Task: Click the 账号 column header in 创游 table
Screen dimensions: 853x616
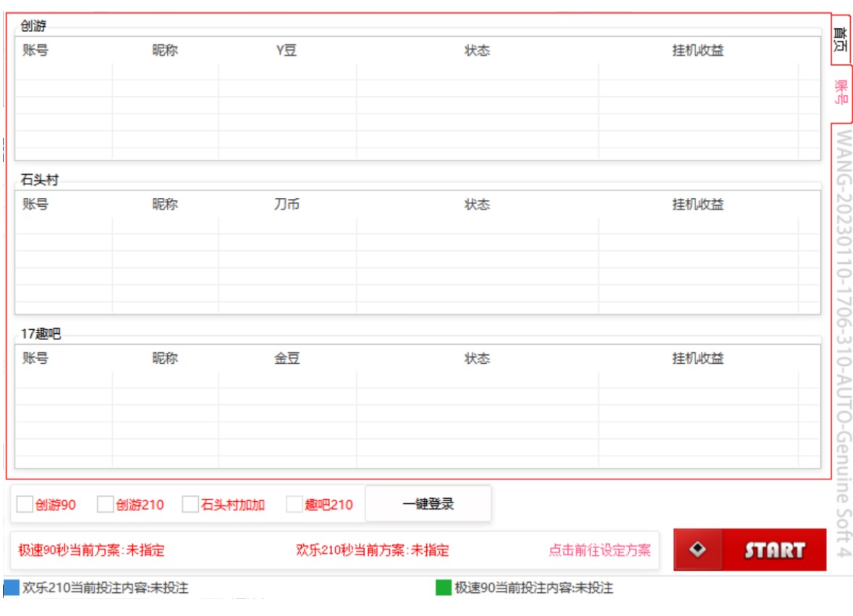Action: pyautogui.click(x=35, y=51)
